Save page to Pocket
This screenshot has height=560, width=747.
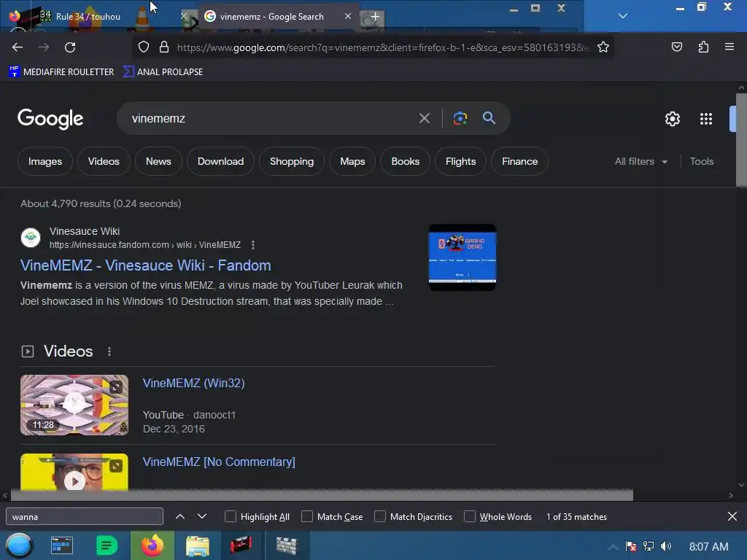[676, 47]
